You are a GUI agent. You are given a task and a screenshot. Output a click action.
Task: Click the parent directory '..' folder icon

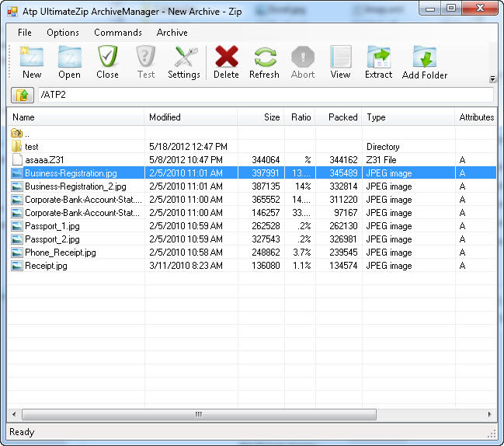(x=16, y=133)
